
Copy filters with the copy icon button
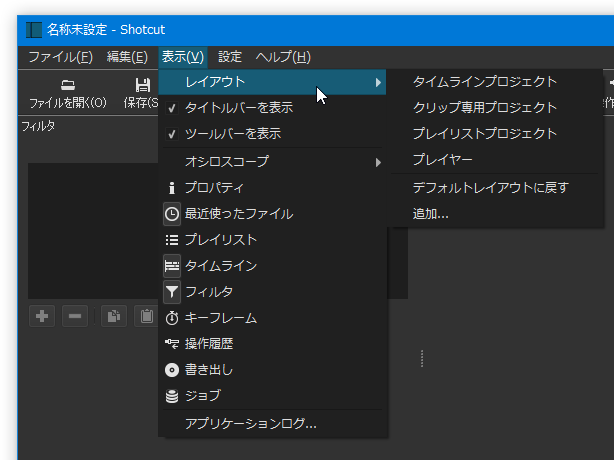tap(114, 316)
